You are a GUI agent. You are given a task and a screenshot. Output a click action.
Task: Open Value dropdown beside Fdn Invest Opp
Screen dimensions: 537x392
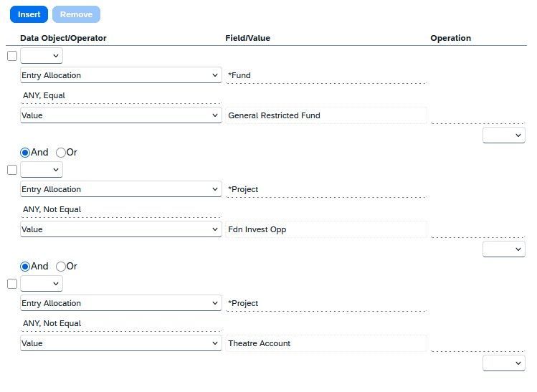click(x=121, y=229)
